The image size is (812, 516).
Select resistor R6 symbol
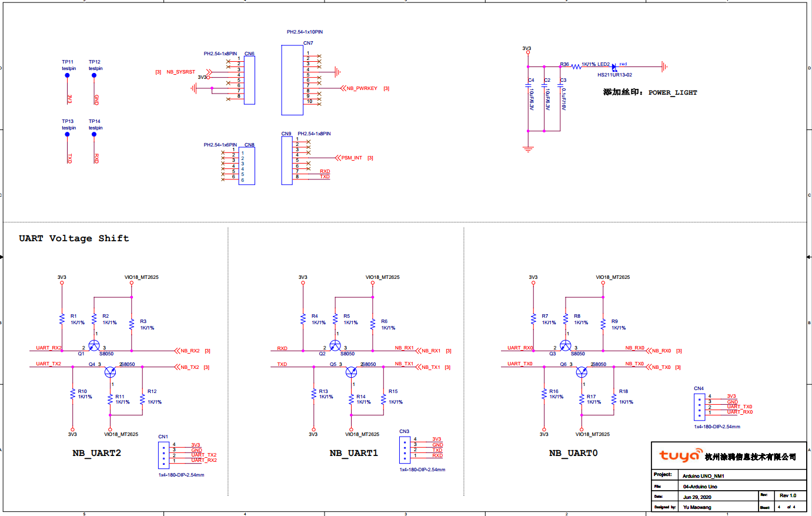[x=373, y=324]
